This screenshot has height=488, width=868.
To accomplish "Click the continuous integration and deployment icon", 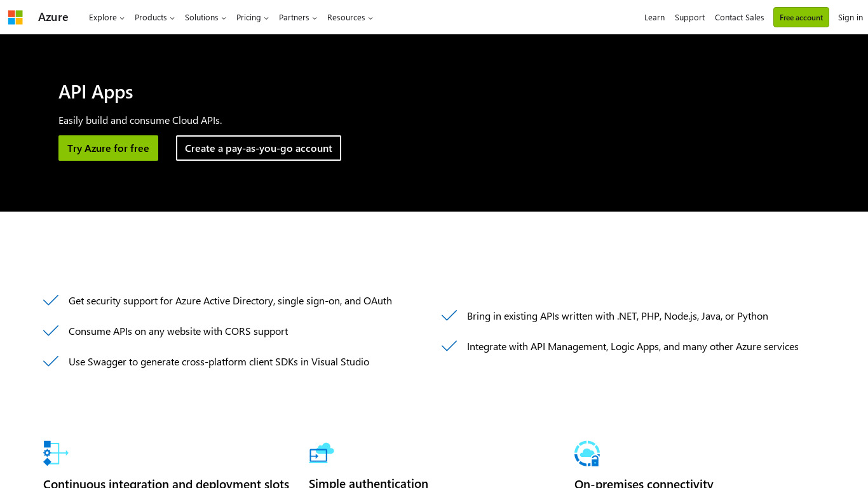I will [x=56, y=453].
